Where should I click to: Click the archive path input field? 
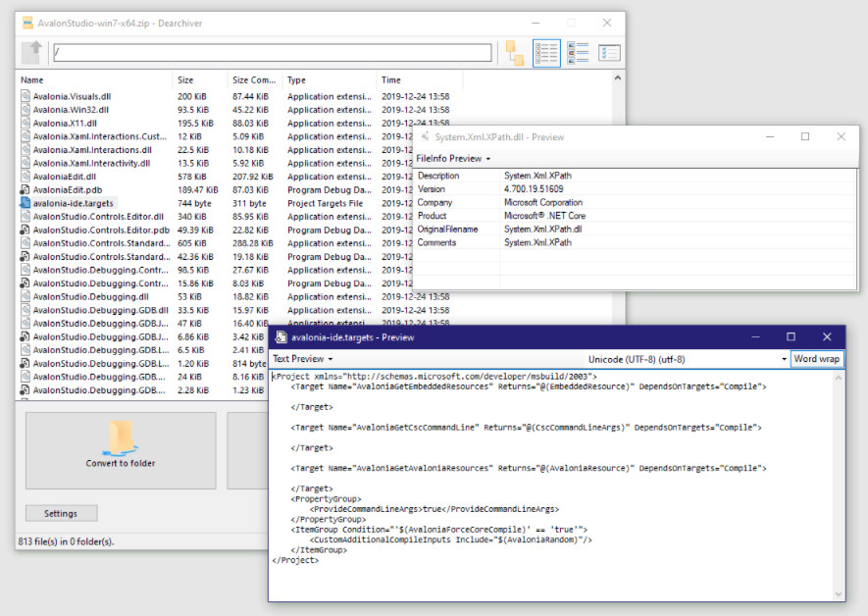point(273,53)
